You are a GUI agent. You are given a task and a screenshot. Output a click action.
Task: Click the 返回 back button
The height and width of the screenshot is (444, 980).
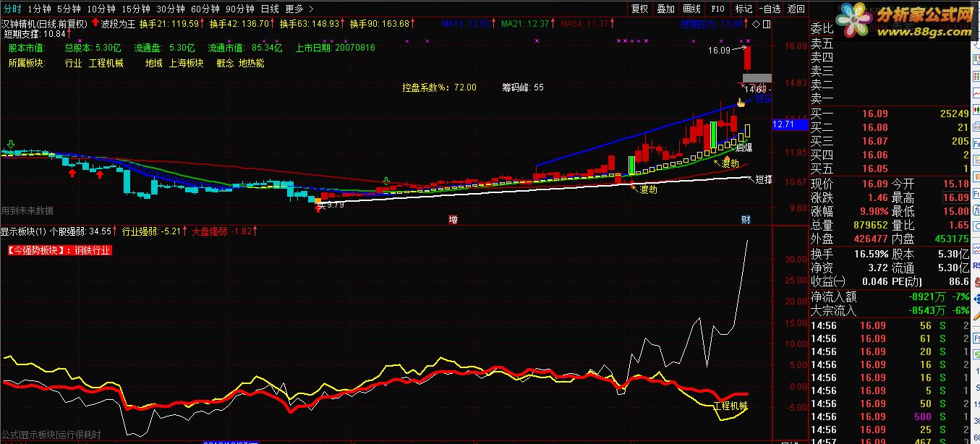pos(796,9)
